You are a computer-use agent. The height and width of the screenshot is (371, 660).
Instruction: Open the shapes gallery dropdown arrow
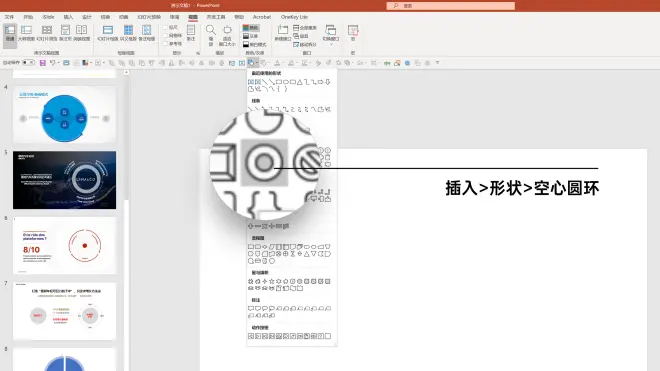point(256,63)
